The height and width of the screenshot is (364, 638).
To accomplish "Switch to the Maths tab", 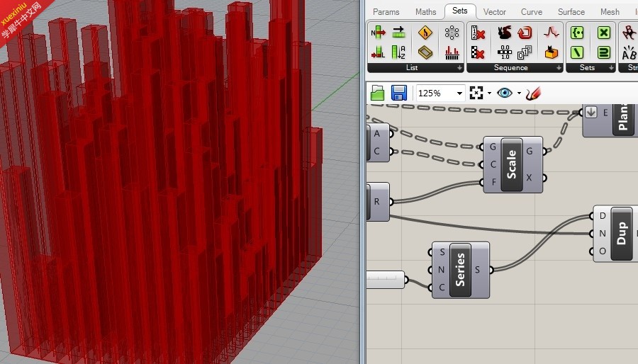I will point(425,12).
